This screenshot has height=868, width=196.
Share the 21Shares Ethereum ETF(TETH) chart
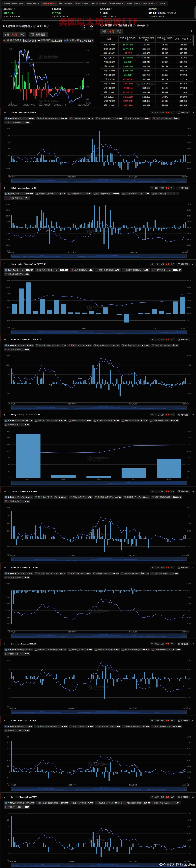193,644
